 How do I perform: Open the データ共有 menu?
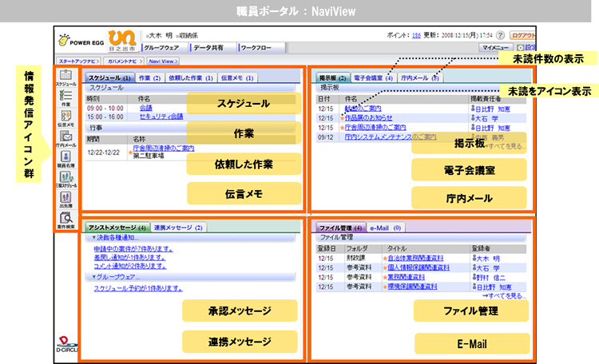point(208,48)
